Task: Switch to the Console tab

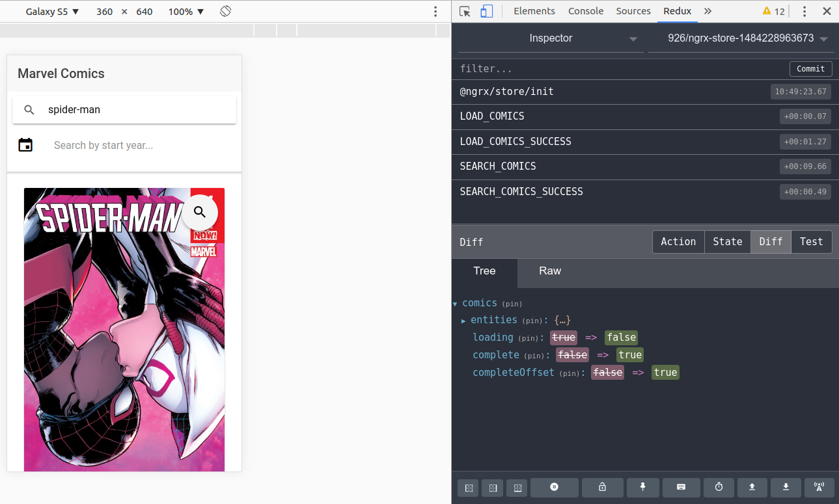Action: [586, 11]
